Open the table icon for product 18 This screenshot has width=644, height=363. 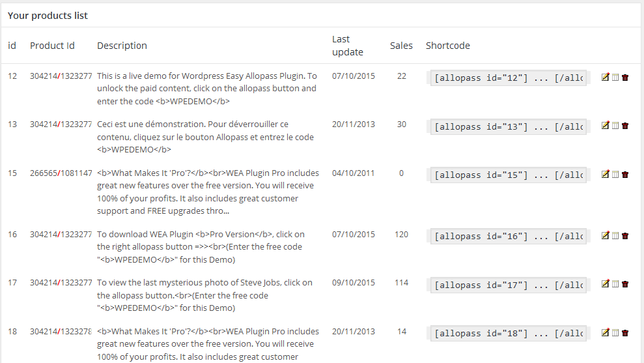pyautogui.click(x=615, y=332)
